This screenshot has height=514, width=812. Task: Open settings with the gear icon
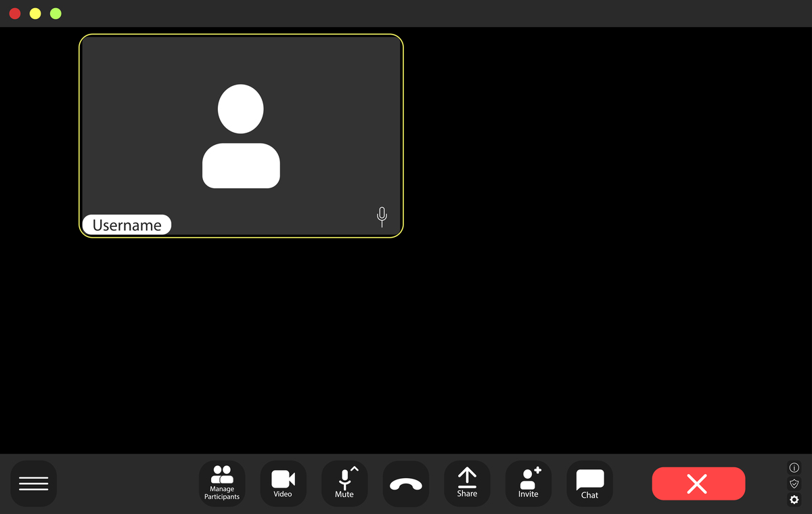(x=794, y=500)
